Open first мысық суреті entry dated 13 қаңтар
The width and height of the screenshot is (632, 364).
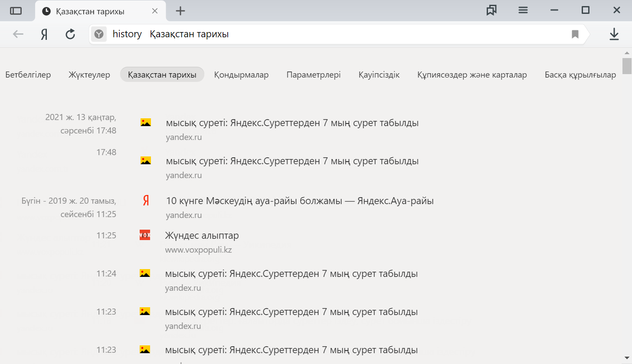[x=292, y=123]
